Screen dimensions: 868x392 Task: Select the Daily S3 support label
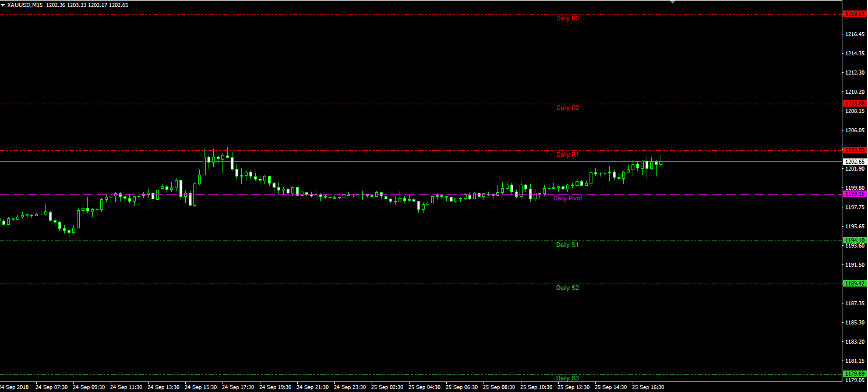click(567, 378)
